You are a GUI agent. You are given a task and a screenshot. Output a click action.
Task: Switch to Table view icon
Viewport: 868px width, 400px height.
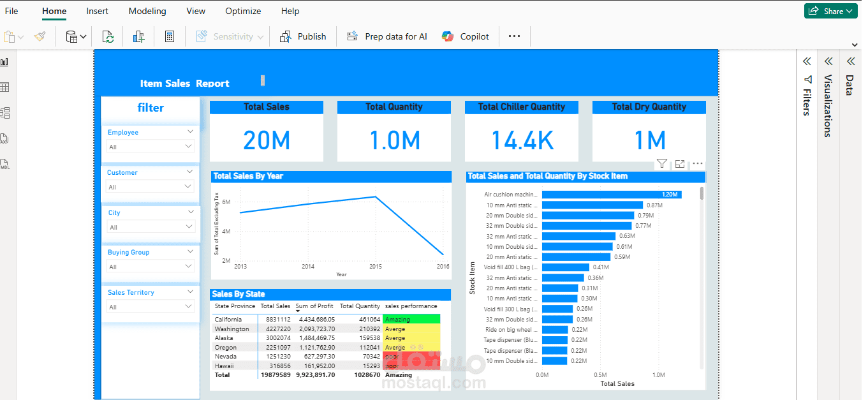(x=4, y=87)
